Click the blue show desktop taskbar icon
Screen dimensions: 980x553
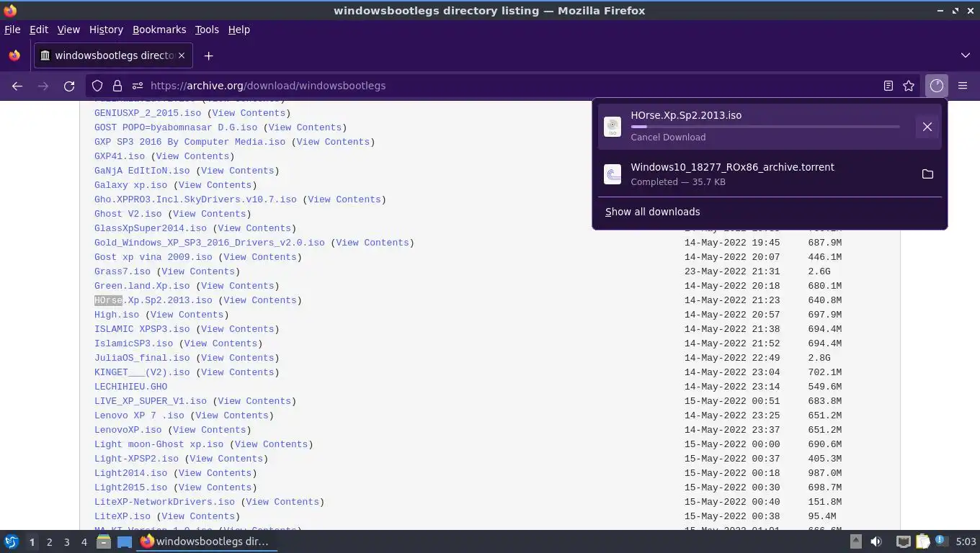[x=125, y=541]
